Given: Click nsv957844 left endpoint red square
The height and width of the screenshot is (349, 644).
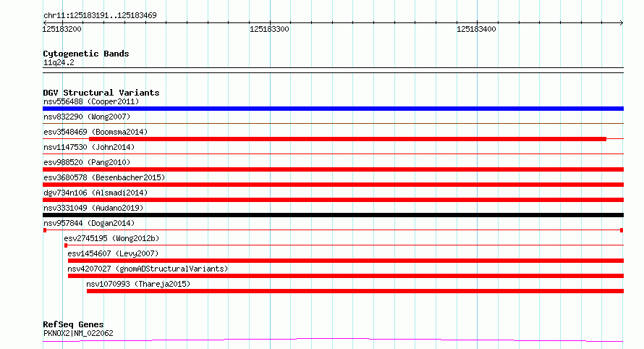Looking at the screenshot, I should [45, 230].
